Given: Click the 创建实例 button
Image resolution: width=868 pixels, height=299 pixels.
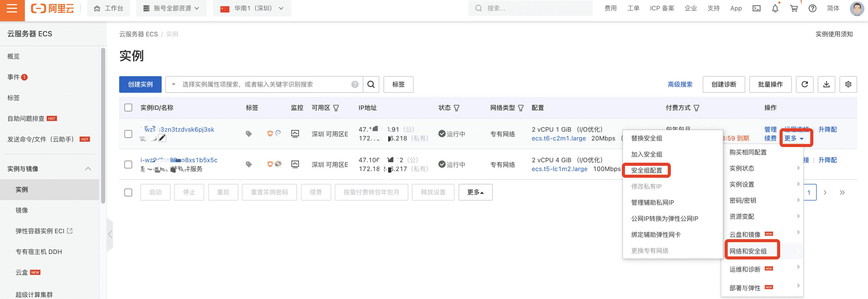Looking at the screenshot, I should (x=140, y=84).
